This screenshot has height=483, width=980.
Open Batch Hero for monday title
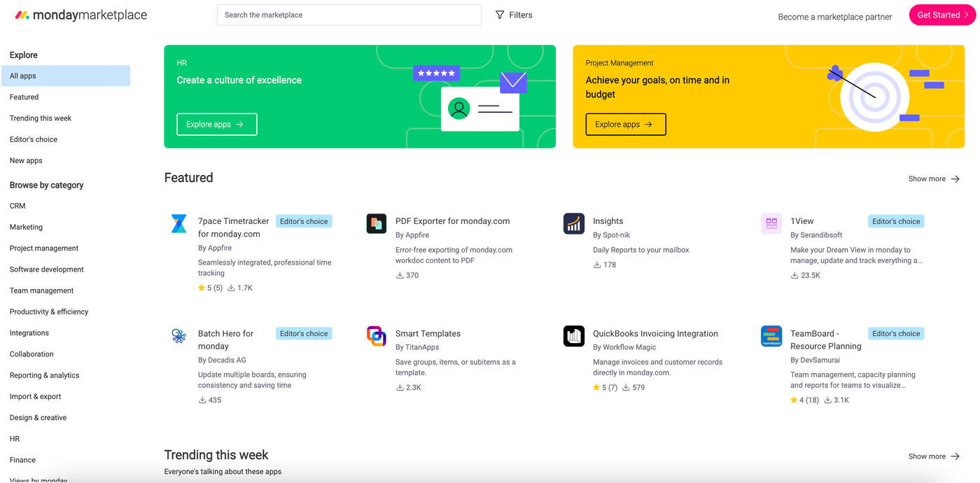tap(226, 339)
